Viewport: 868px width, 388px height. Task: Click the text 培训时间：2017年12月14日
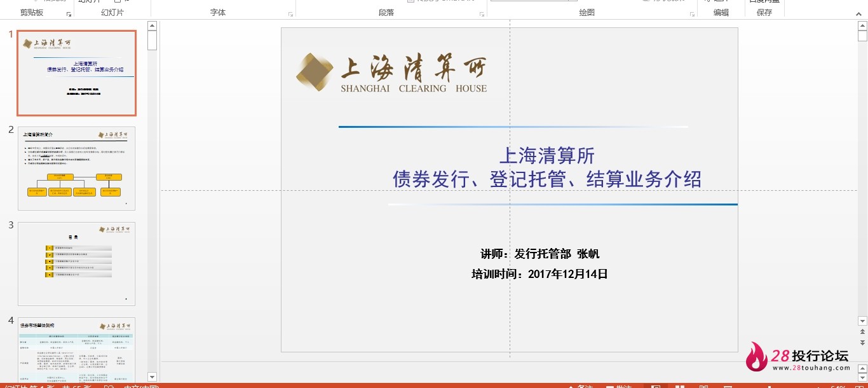pyautogui.click(x=540, y=274)
